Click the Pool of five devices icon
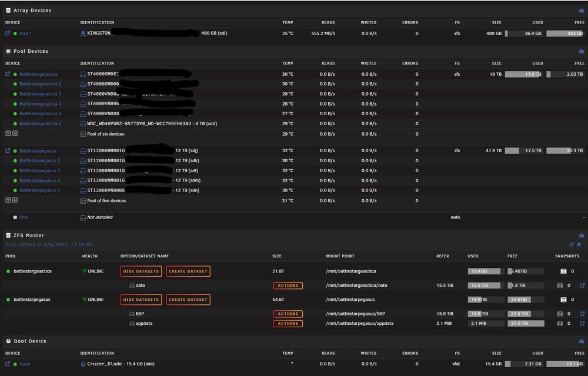588x376 pixels. pos(83,201)
